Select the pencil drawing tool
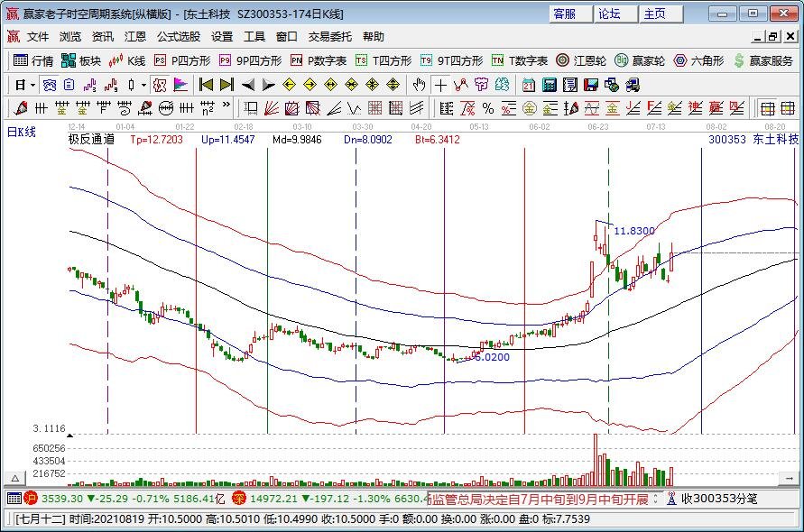Screen dimensions: 804x532 [x=21, y=108]
